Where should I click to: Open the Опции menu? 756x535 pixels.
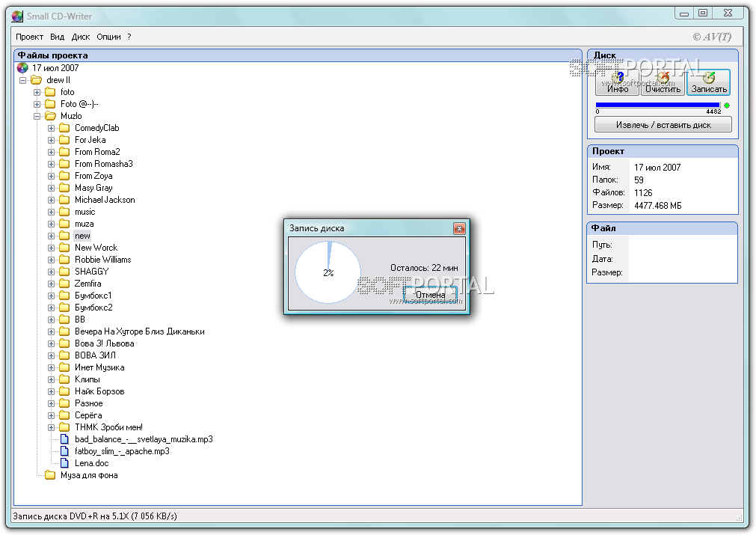108,37
